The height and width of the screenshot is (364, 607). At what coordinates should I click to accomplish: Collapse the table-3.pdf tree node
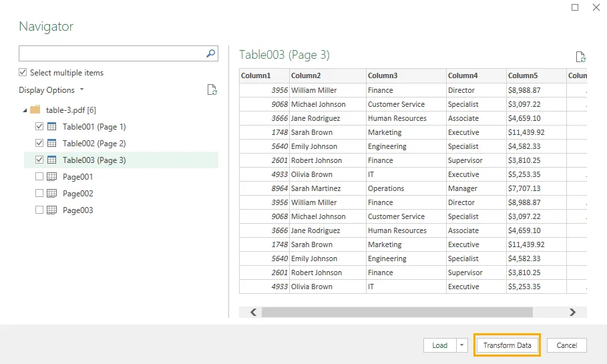pos(25,110)
